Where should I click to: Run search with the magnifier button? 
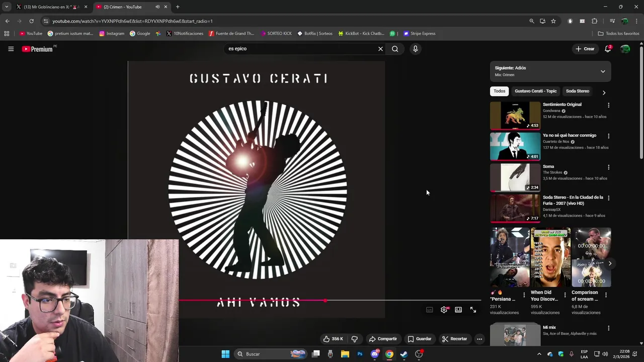(395, 49)
